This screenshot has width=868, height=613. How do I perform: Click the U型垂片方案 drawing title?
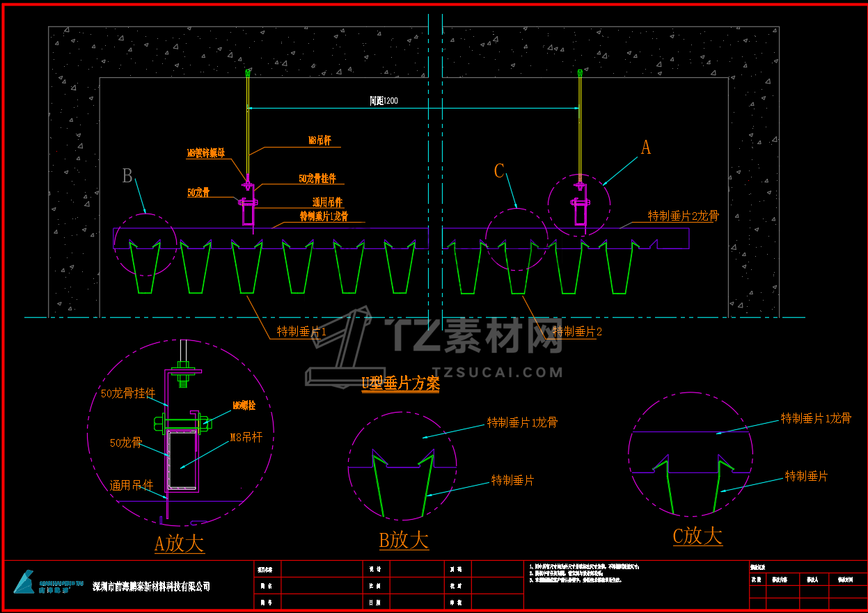[401, 383]
